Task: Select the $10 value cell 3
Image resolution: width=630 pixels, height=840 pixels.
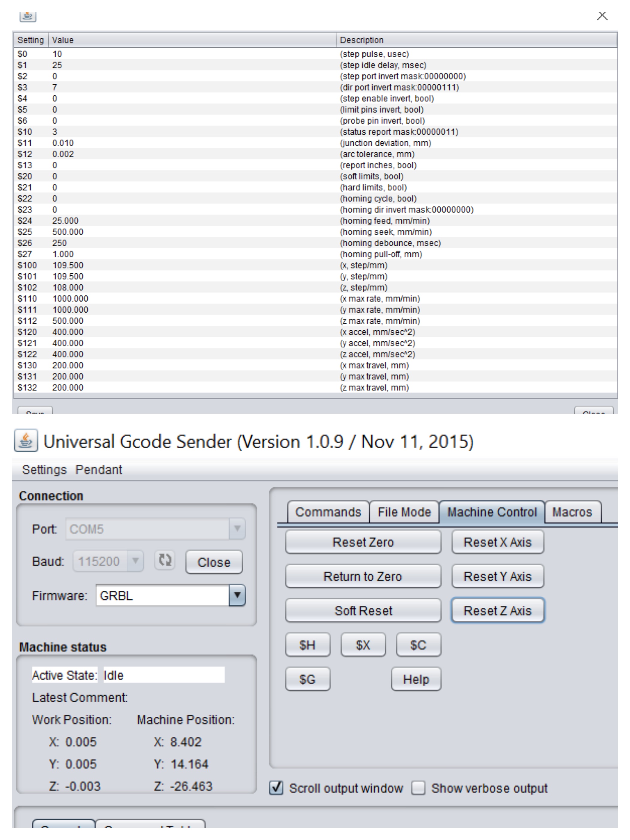Action: click(55, 132)
